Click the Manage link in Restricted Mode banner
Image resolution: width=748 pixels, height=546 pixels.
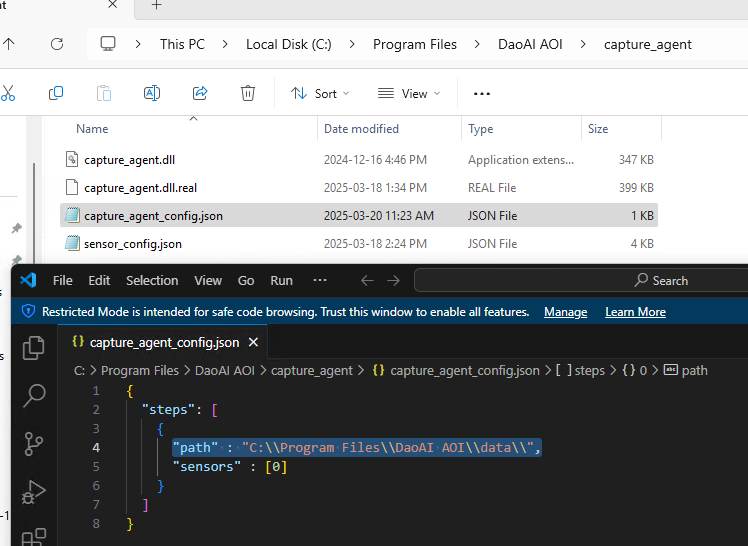(x=565, y=312)
